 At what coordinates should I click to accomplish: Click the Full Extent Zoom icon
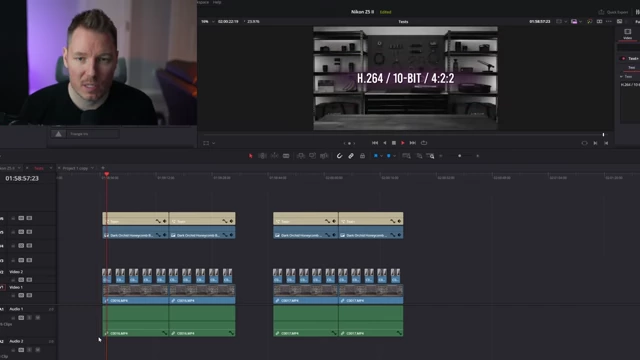coord(407,156)
